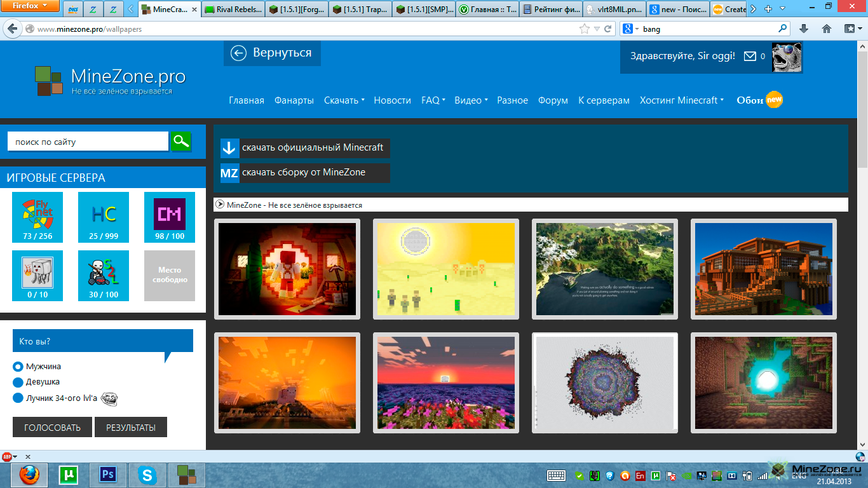This screenshot has width=868, height=488.
Task: Click the user avatar picture
Action: pos(787,57)
